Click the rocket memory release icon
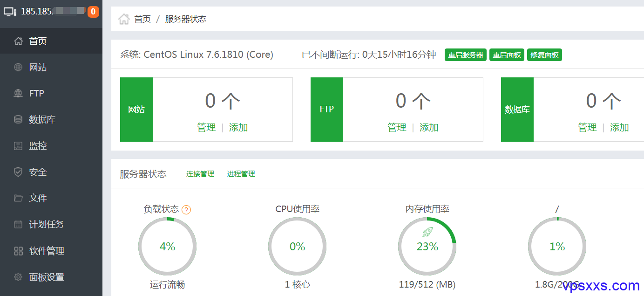This screenshot has height=296, width=644. (427, 232)
